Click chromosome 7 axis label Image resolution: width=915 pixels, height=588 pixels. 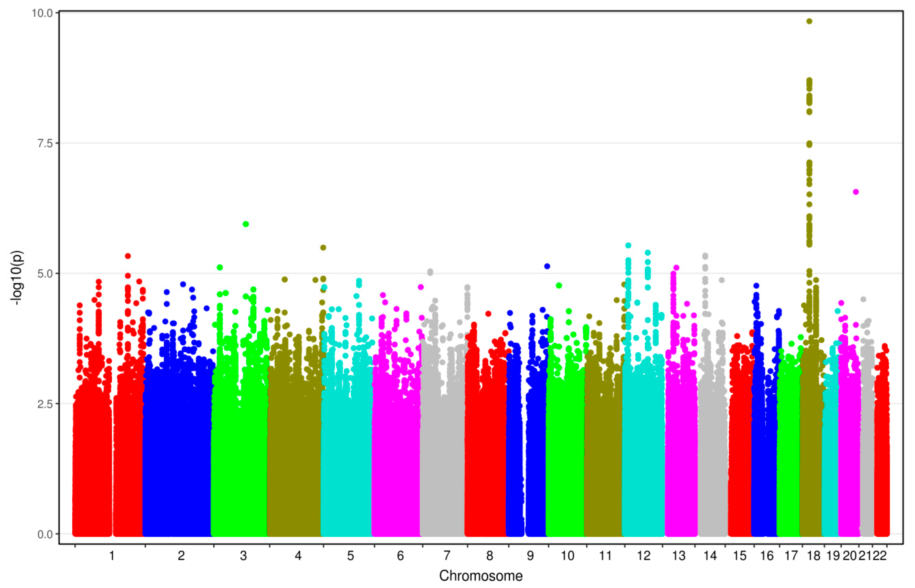pos(447,556)
